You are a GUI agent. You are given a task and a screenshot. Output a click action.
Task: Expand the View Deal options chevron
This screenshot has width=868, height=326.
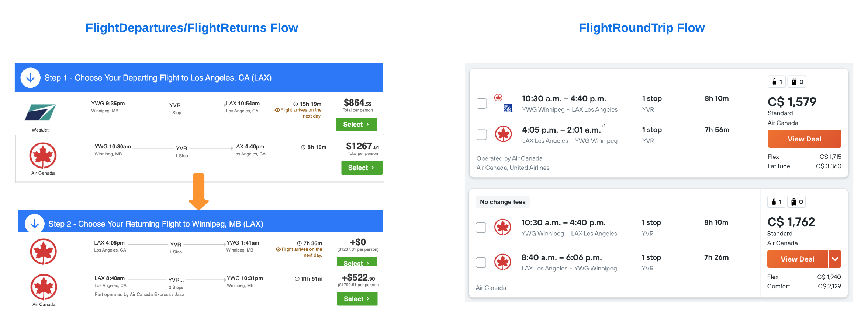coord(835,259)
